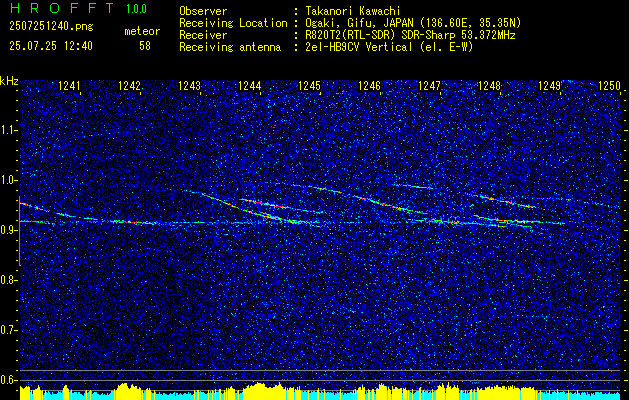Click the 0.6 kHz axis value

click(x=8, y=380)
